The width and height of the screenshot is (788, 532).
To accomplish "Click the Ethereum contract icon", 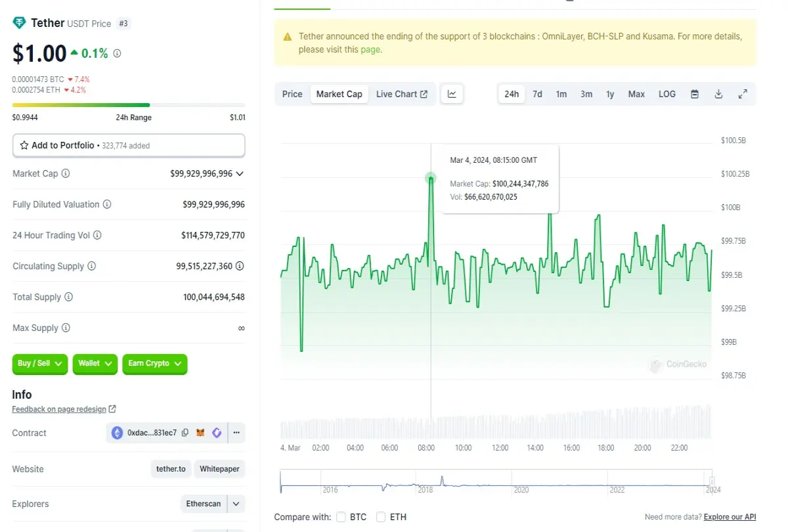I will coord(118,433).
